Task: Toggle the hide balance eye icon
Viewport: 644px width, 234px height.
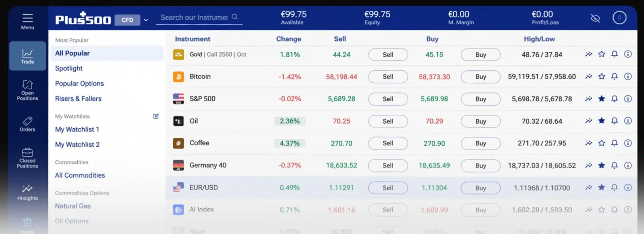Action: 595,18
